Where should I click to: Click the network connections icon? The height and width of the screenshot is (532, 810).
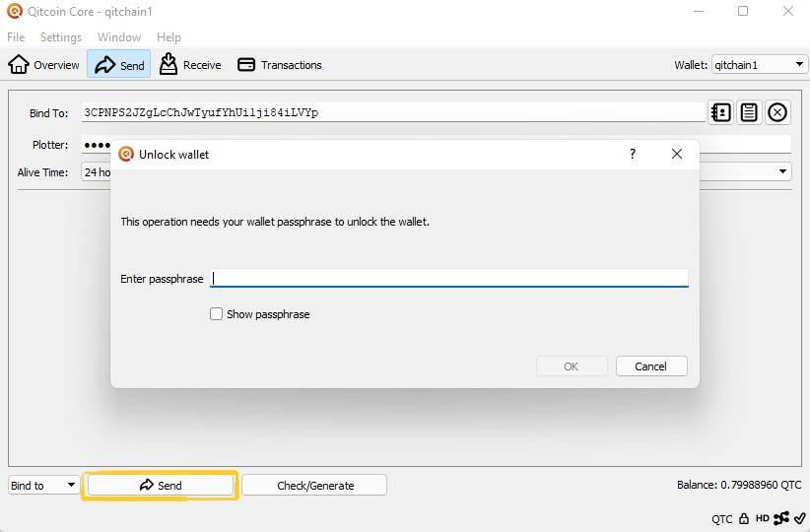coord(781,517)
